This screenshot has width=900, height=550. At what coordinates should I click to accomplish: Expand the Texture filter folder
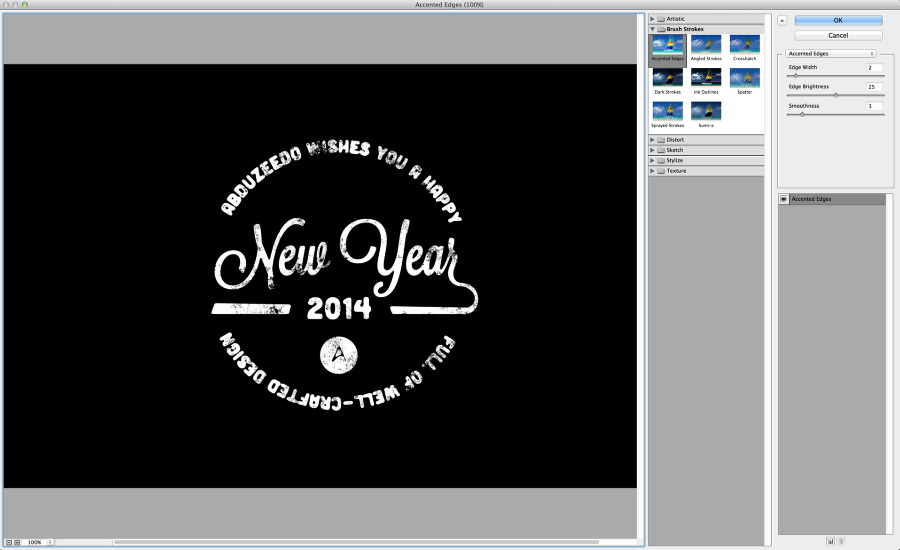click(x=652, y=171)
